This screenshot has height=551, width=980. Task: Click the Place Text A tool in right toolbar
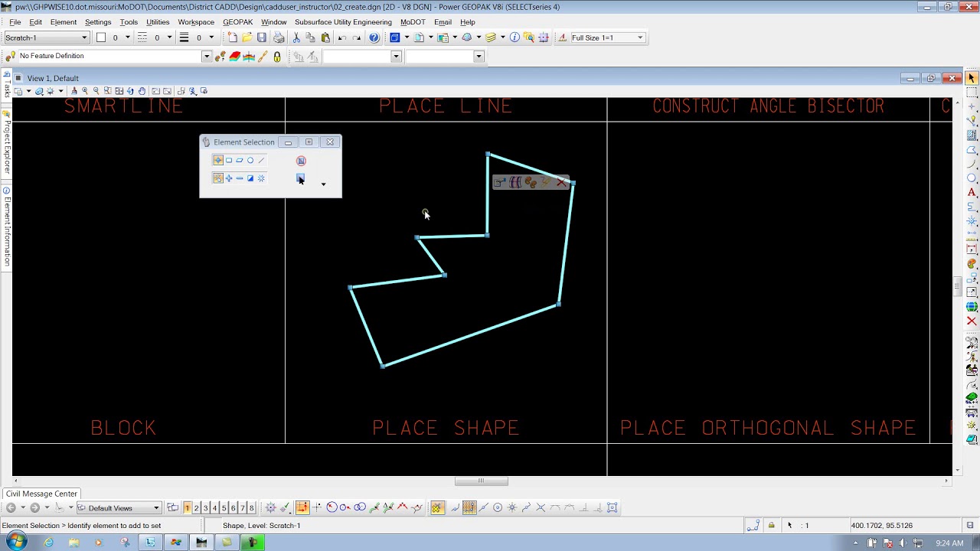click(972, 192)
